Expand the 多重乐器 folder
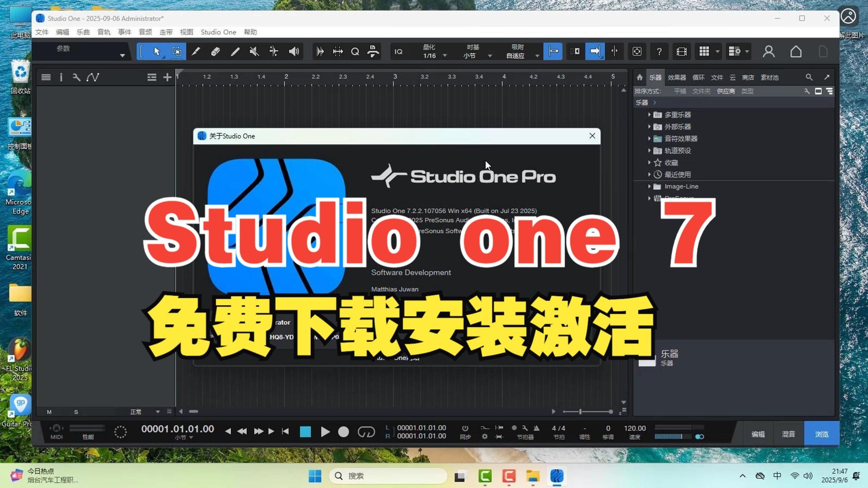 649,115
